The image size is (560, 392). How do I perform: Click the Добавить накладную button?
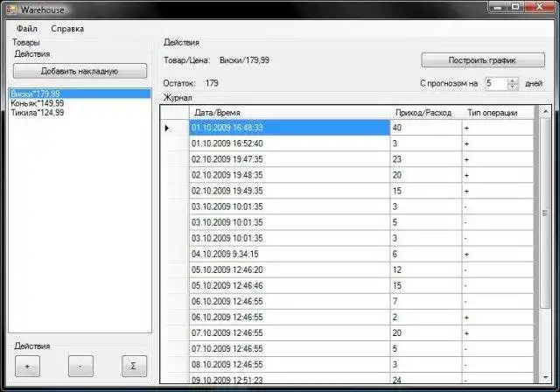80,71
